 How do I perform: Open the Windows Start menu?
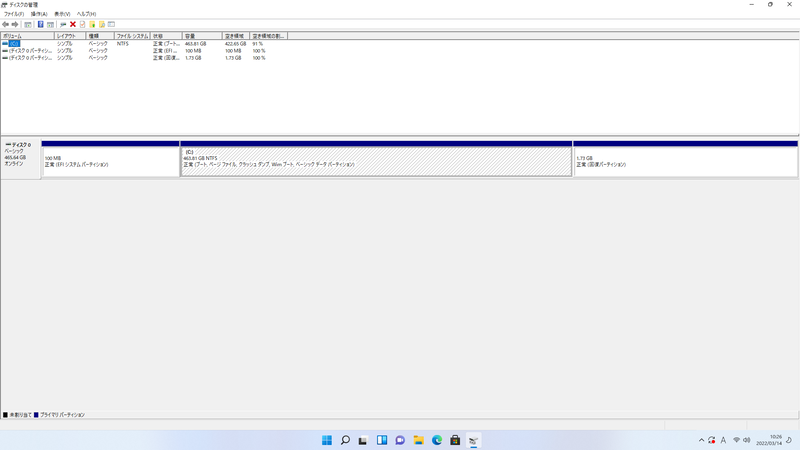click(x=327, y=440)
